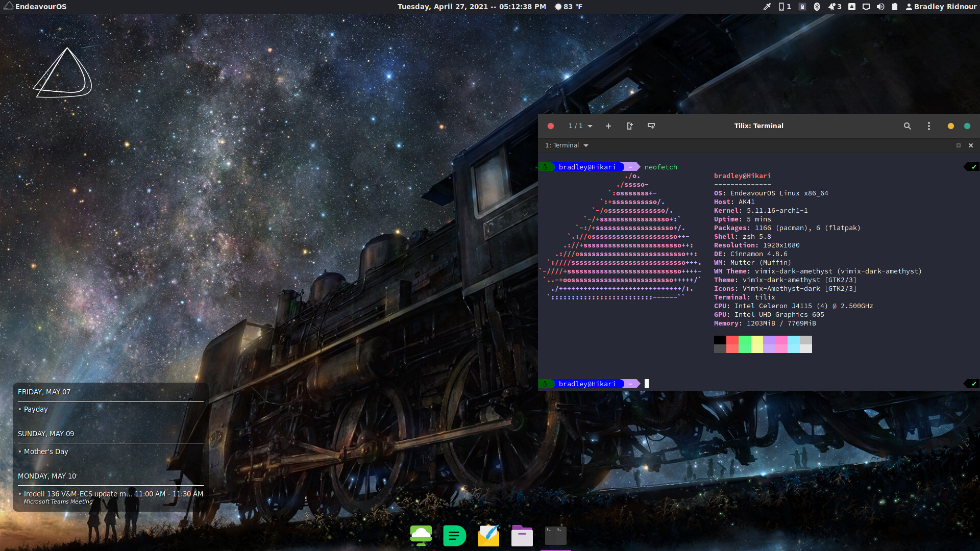This screenshot has width=980, height=551.
Task: Expand the '1: Terminal' title dropdown
Action: 567,145
